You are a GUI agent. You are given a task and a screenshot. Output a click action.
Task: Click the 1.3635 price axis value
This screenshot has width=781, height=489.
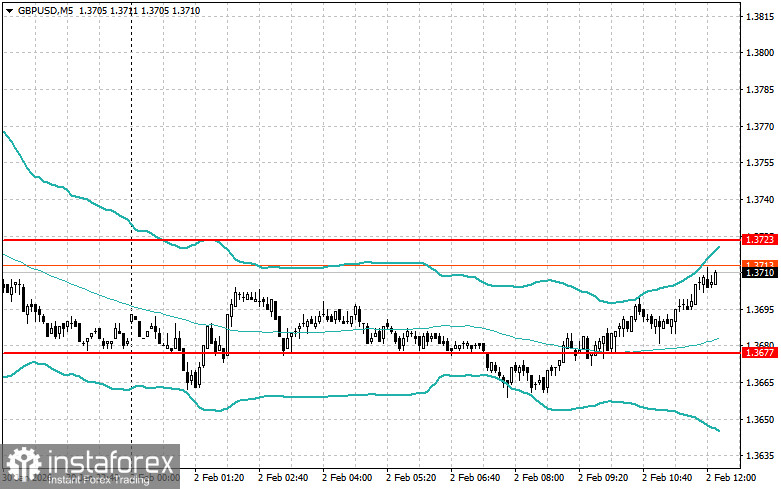point(760,456)
